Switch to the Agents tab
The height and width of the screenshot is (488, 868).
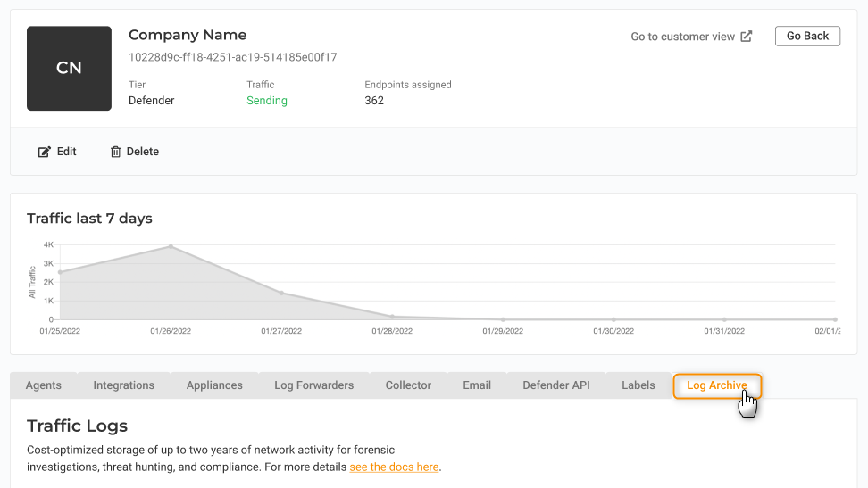pyautogui.click(x=44, y=385)
